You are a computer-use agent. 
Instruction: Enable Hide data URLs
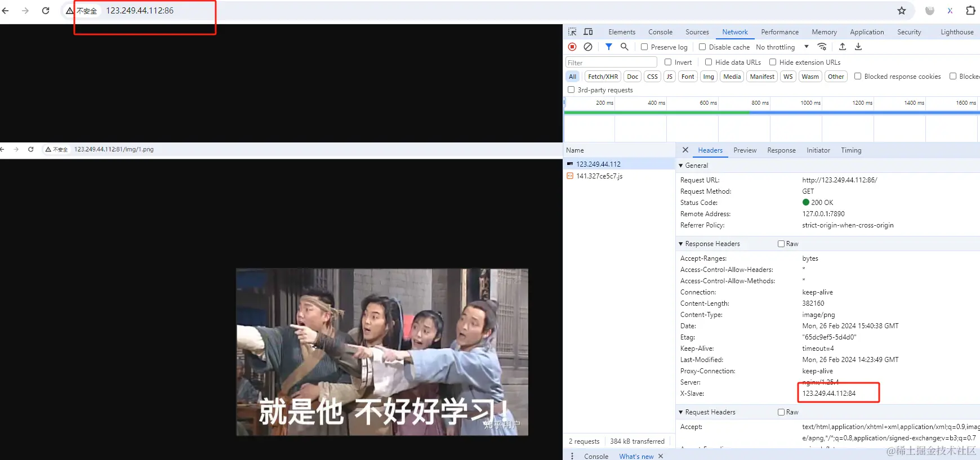point(709,62)
